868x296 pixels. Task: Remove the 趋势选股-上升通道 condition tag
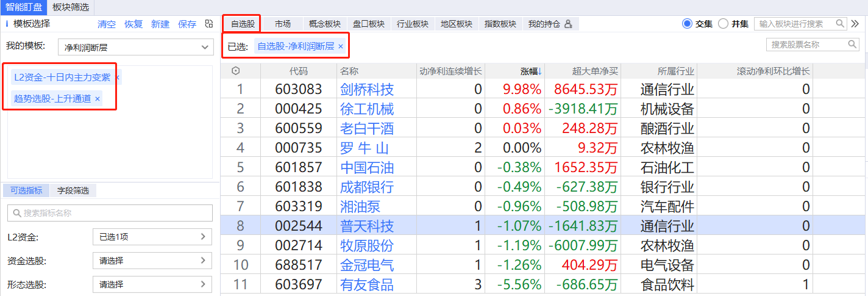click(x=98, y=98)
